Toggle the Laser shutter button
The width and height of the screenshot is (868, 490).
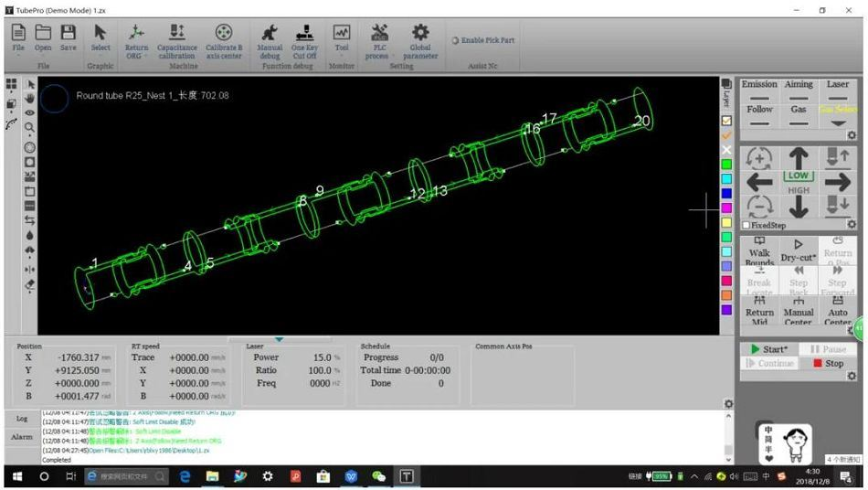pos(838,91)
